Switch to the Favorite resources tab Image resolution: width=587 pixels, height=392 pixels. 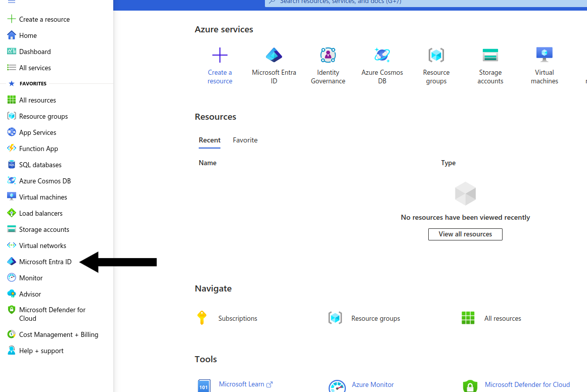click(x=245, y=140)
